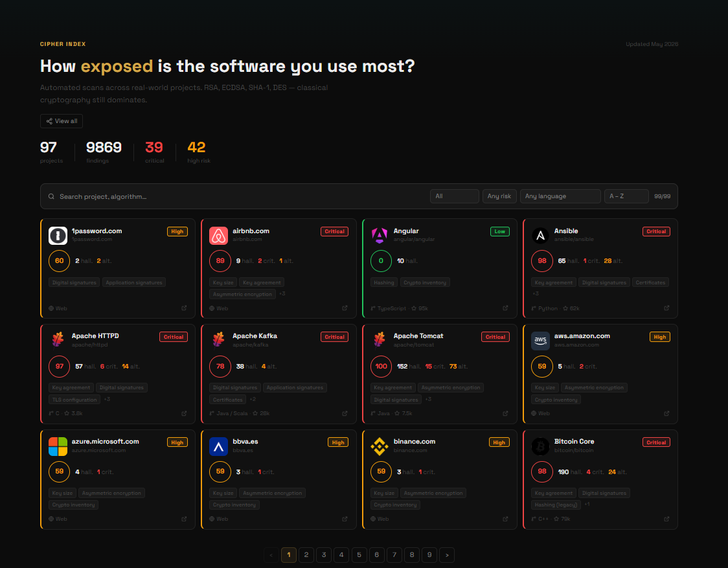This screenshot has height=568, width=728.
Task: Open external link on Apache Tomcat card
Action: [506, 413]
